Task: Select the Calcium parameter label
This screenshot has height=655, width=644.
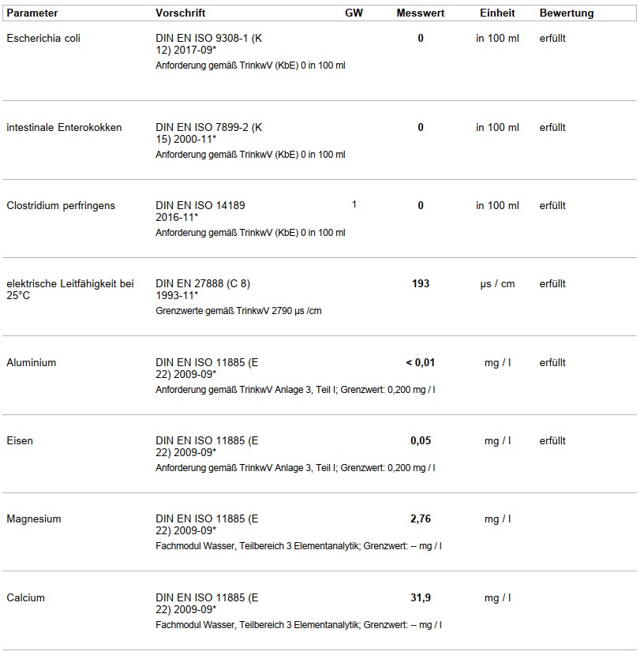Action: pos(25,597)
